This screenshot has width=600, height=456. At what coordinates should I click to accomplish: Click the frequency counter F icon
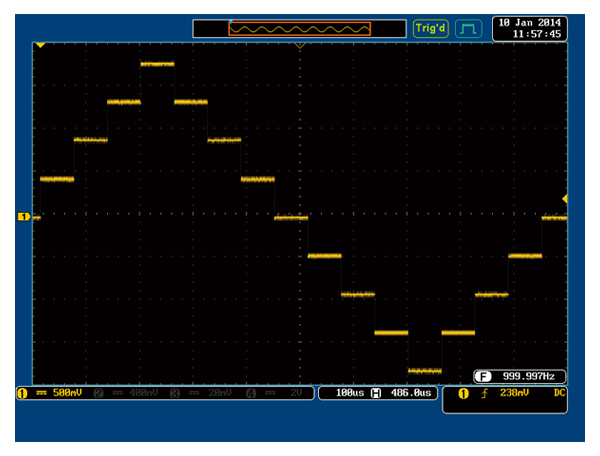[x=482, y=376]
